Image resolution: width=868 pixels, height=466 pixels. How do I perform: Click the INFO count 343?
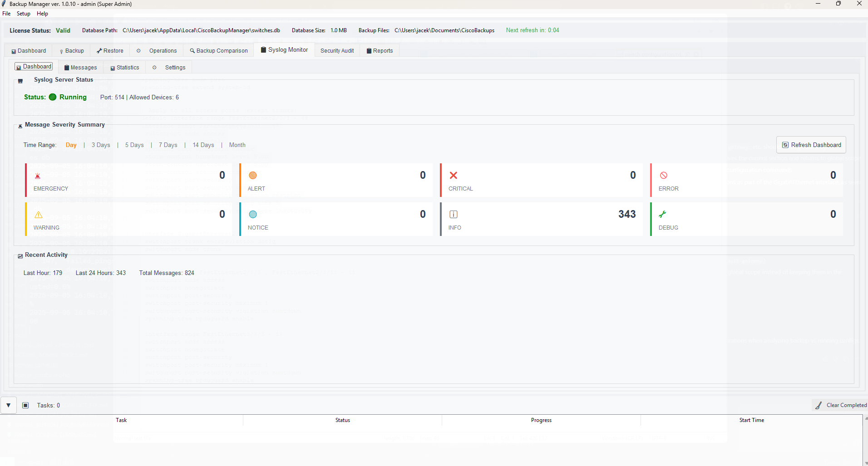pyautogui.click(x=627, y=214)
